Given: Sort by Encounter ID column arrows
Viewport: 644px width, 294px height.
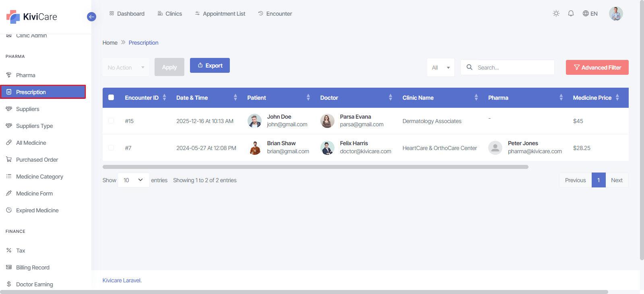Looking at the screenshot, I should point(164,98).
